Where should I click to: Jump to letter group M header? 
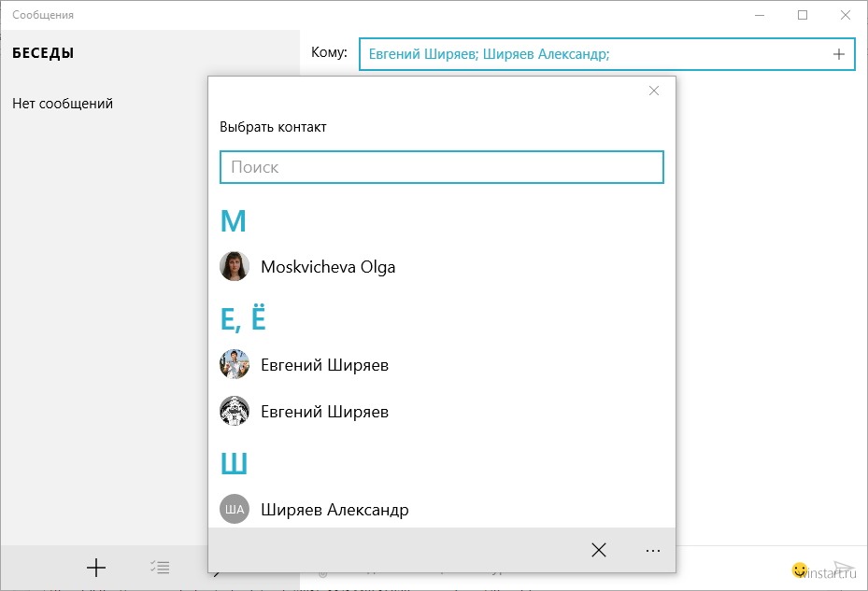click(233, 221)
